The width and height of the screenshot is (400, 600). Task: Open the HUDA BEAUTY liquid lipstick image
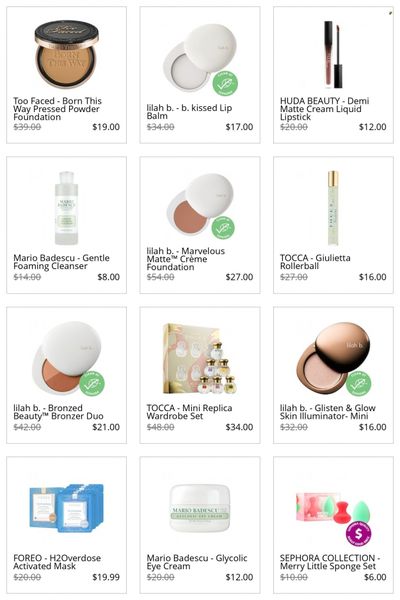click(333, 53)
